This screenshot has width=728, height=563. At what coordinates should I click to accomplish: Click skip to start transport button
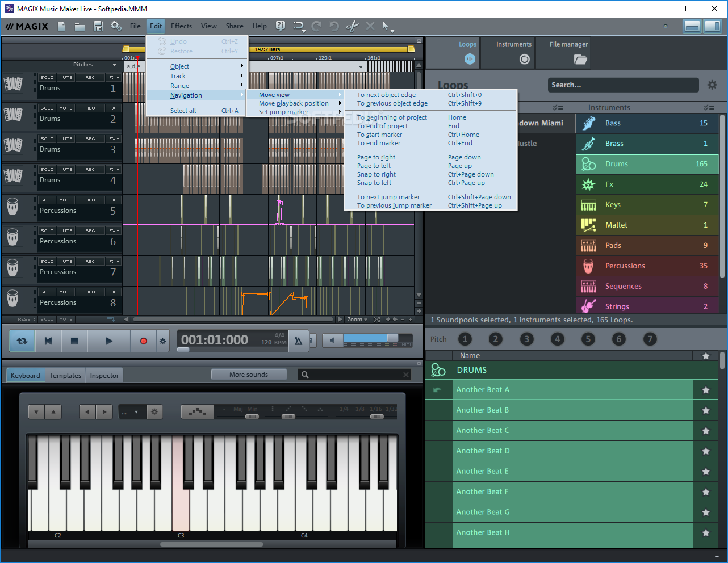48,341
